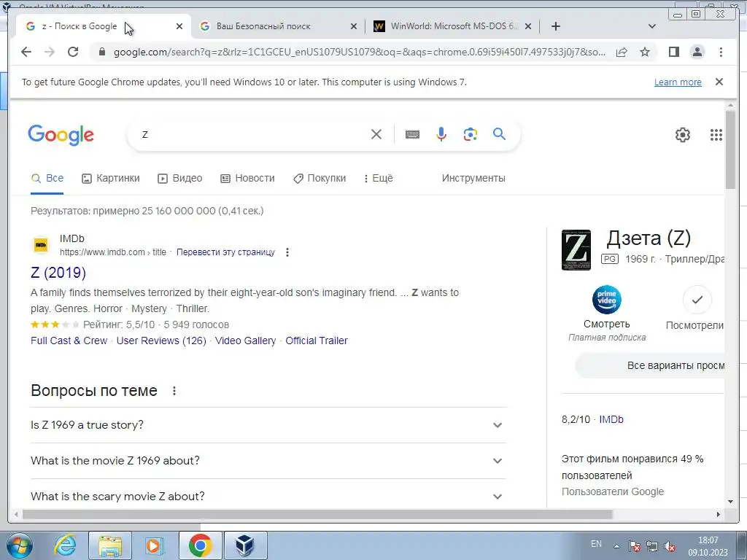Open Full Cast & Crew link
This screenshot has height=560, width=747.
pos(69,341)
